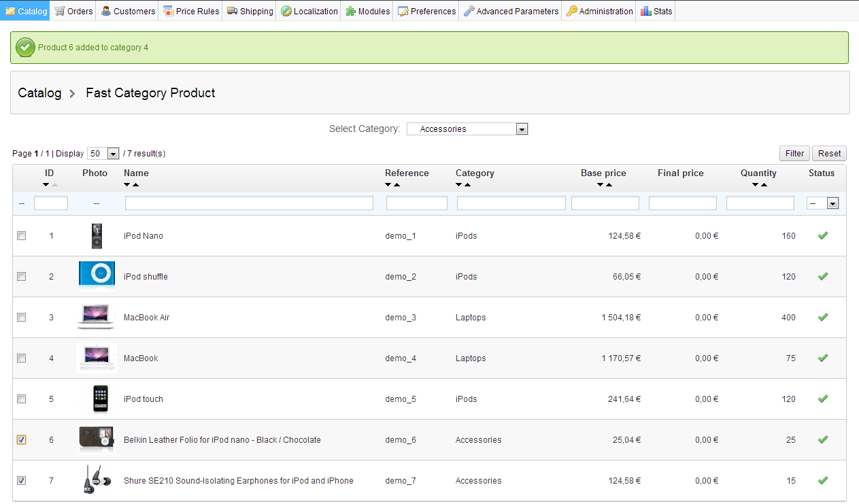Open the Select Category dropdown
Image resolution: width=859 pixels, height=504 pixels.
[x=467, y=129]
